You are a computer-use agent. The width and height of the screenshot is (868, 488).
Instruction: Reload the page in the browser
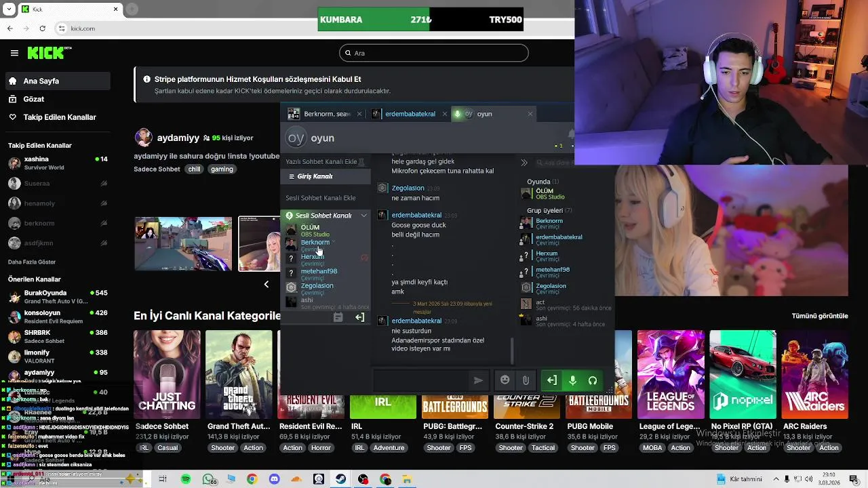click(43, 28)
